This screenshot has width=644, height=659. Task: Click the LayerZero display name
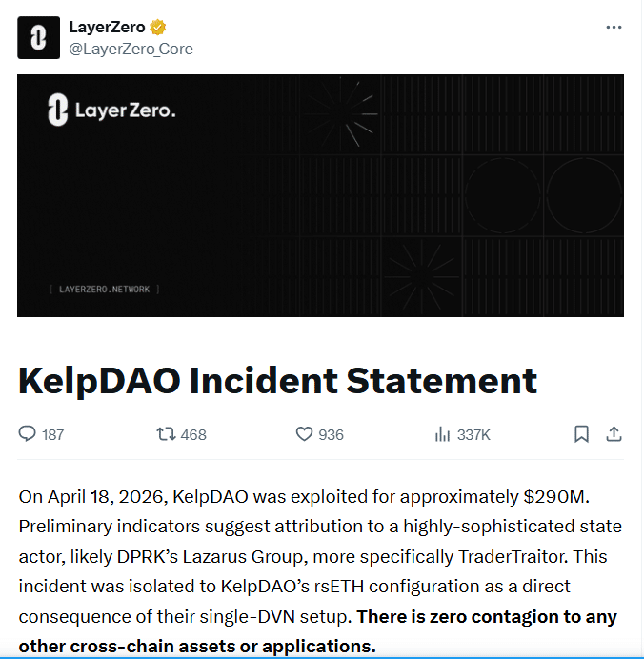(107, 28)
